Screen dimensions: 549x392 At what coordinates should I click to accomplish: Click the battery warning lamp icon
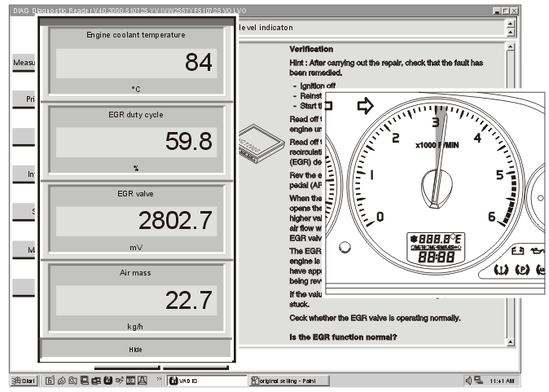(x=518, y=250)
